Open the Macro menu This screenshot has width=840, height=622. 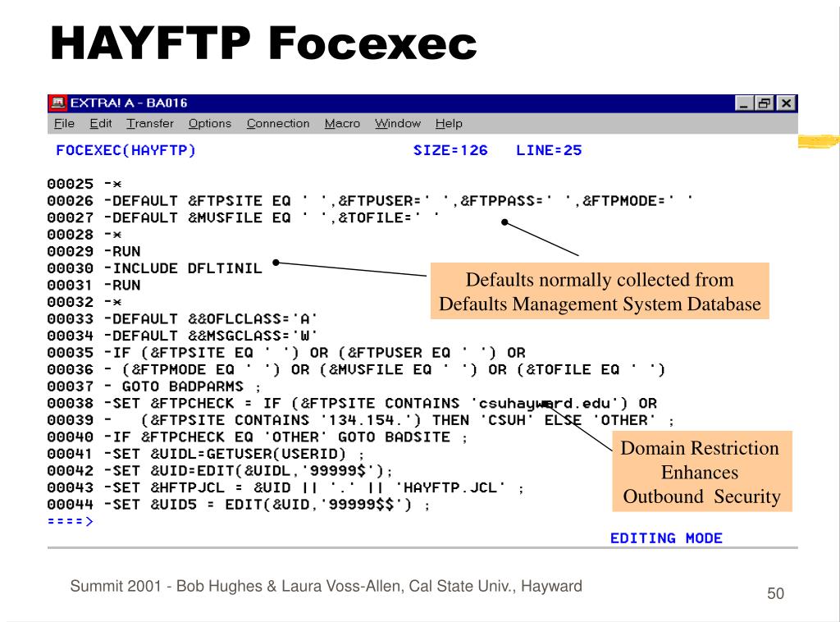pos(342,124)
